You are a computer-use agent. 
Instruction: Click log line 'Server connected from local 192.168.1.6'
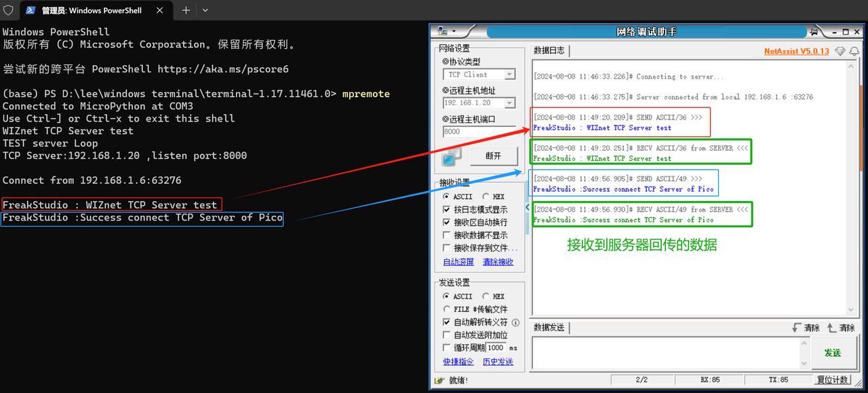(x=673, y=97)
